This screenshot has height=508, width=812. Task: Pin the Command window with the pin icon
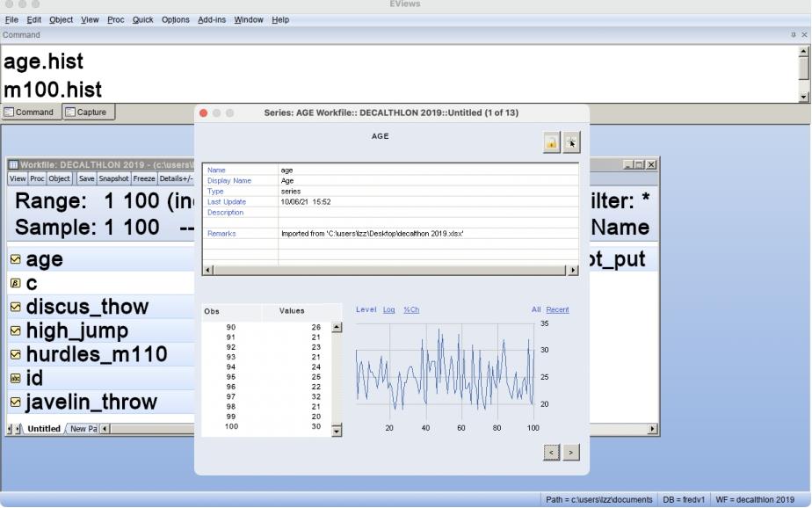pyautogui.click(x=794, y=35)
